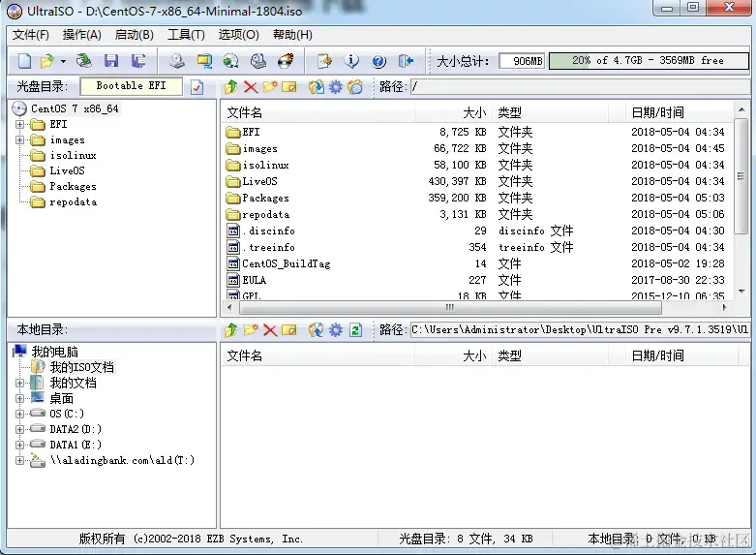Select the LiveOS row in file list
The height and width of the screenshot is (555, 756).
[x=477, y=181]
